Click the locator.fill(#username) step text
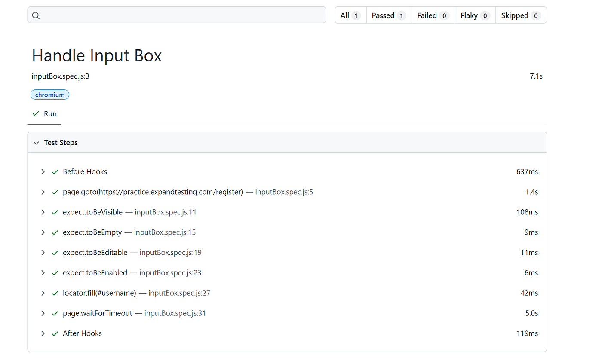This screenshot has height=364, width=602. [x=99, y=293]
